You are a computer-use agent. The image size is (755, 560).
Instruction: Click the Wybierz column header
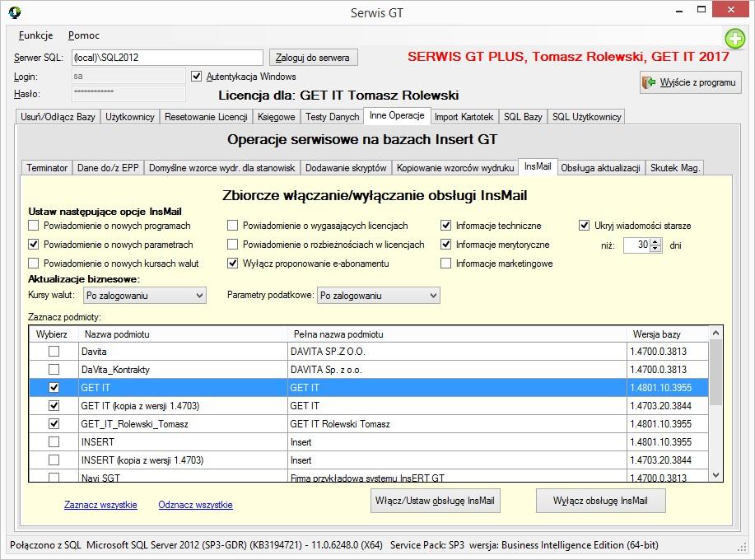coord(54,334)
